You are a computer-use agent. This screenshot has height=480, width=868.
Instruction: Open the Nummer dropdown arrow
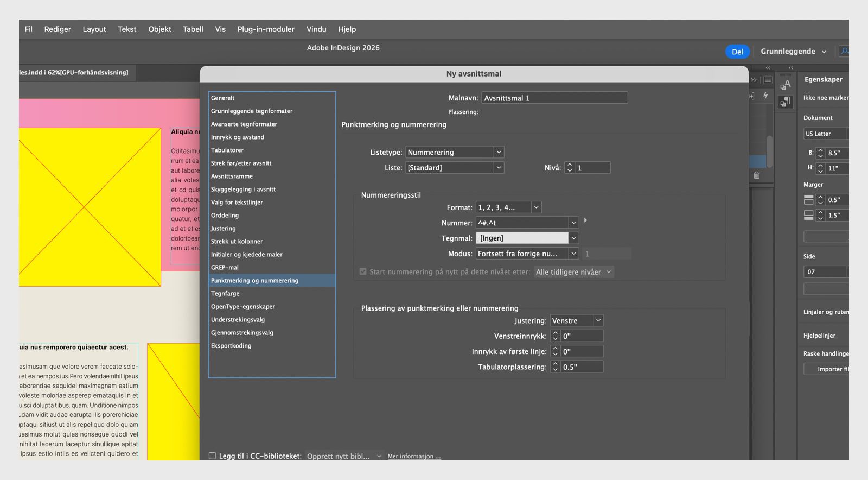pyautogui.click(x=573, y=223)
